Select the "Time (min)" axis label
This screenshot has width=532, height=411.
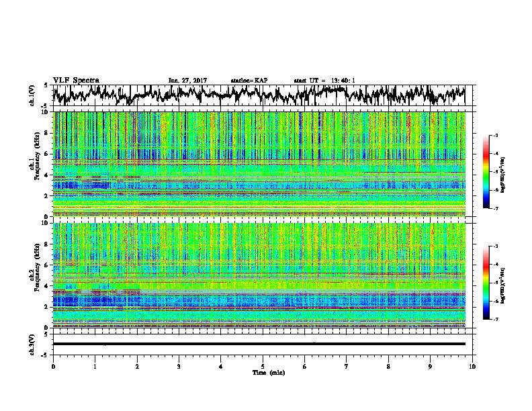click(269, 373)
